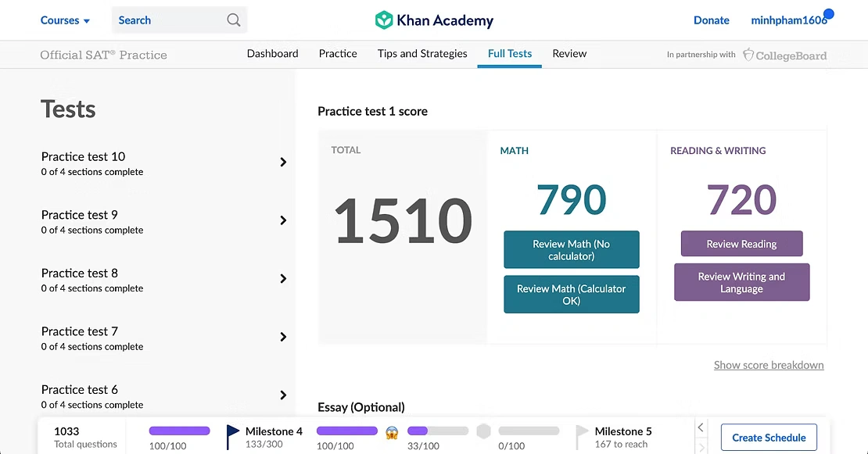
Task: Expand Practice test 8 chevron
Action: [x=283, y=279]
